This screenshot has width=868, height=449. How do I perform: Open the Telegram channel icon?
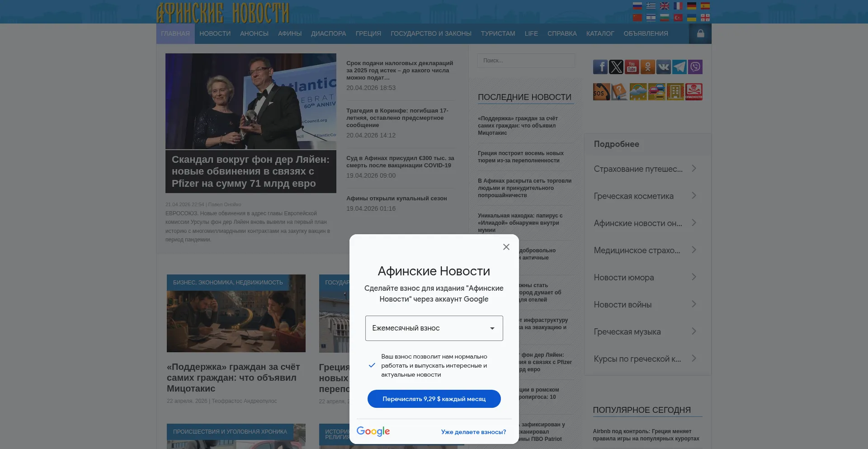point(679,67)
